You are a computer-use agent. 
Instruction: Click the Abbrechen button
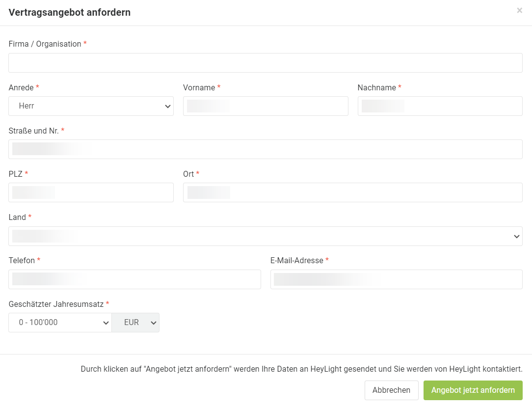392,390
